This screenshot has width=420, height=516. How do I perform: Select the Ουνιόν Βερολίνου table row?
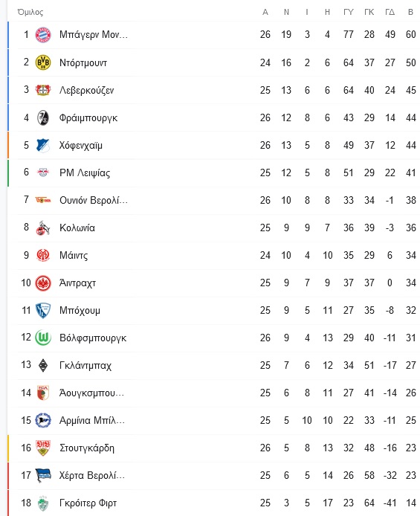pos(213,200)
